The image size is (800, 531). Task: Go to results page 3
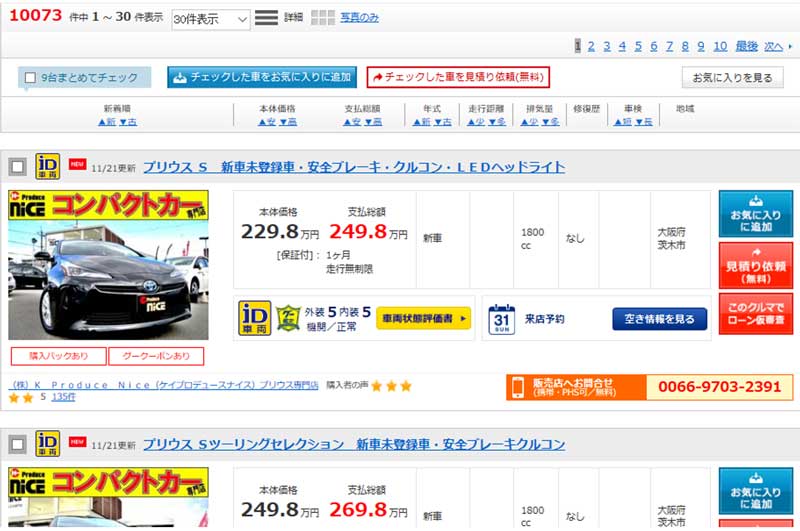[607, 46]
